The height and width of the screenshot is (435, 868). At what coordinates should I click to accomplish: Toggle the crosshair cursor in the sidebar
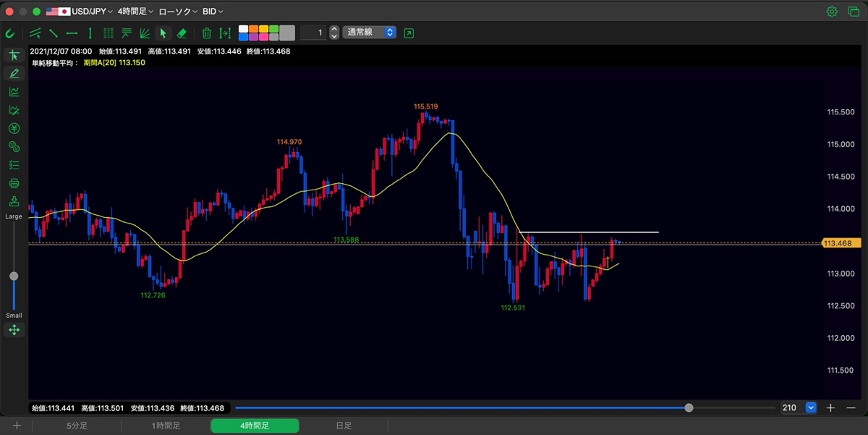(x=14, y=55)
